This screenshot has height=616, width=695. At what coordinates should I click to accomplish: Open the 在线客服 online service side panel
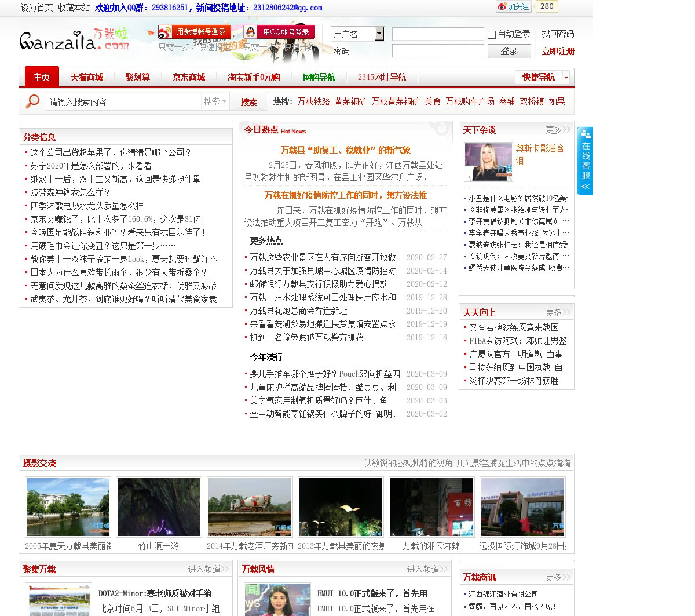click(585, 161)
